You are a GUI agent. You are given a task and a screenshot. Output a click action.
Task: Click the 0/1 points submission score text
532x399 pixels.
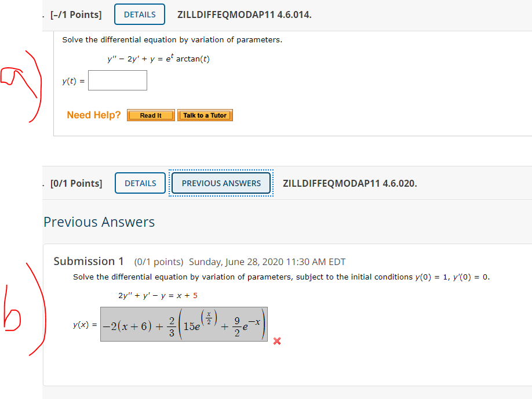[157, 261]
